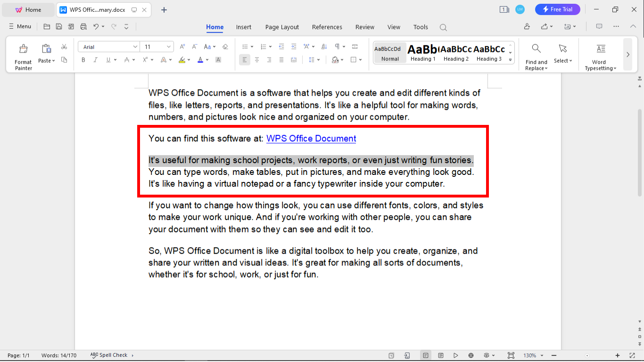Screen dimensions: 644x362
Task: Switch to the Insert ribbon tab
Action: [244, 27]
